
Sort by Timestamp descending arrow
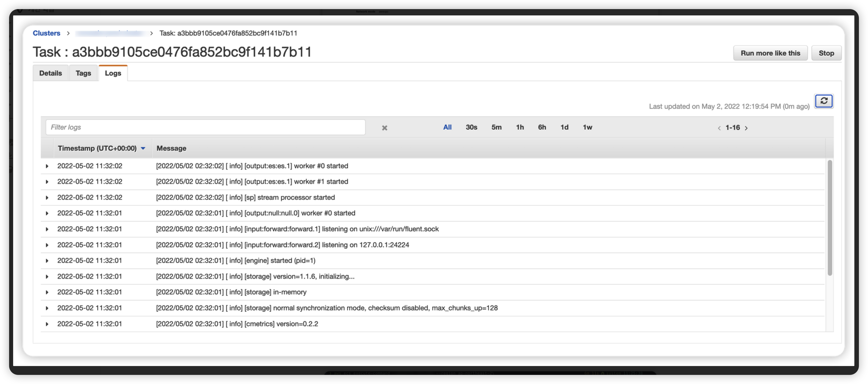(143, 148)
